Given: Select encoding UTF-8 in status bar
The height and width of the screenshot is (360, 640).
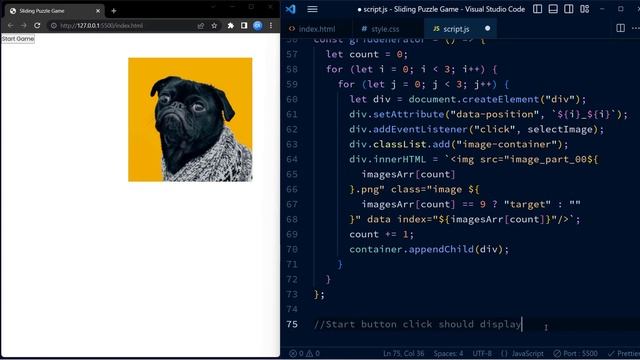Looking at the screenshot, I should tap(482, 353).
